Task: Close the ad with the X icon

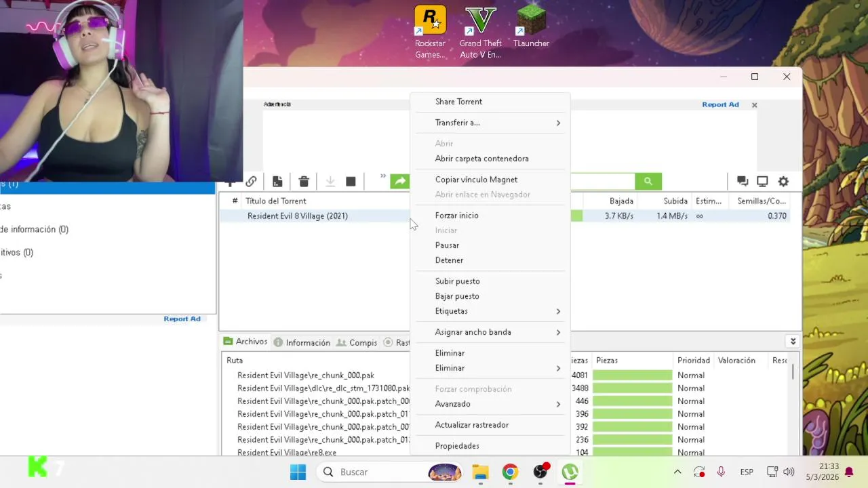Action: [754, 105]
